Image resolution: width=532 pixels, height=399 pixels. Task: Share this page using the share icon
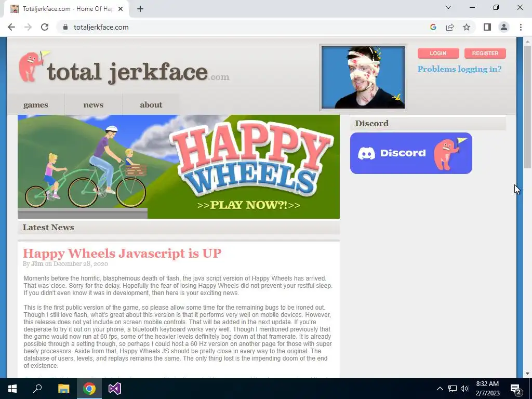[x=450, y=27]
